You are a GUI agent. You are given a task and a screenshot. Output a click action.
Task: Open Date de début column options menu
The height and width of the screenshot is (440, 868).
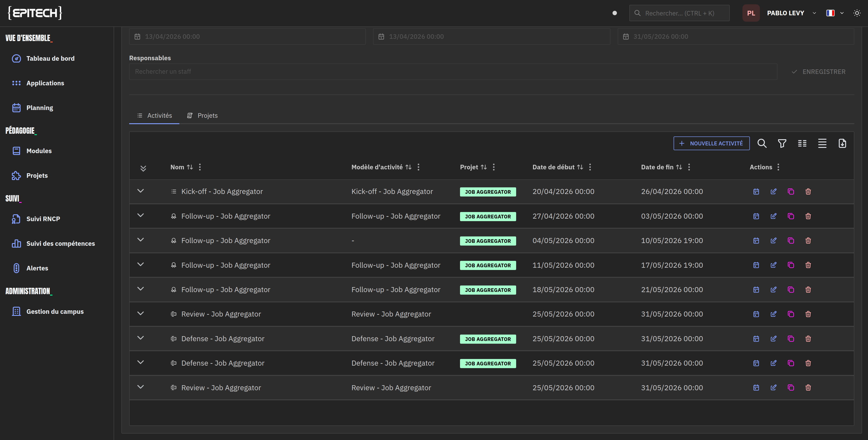pos(590,167)
